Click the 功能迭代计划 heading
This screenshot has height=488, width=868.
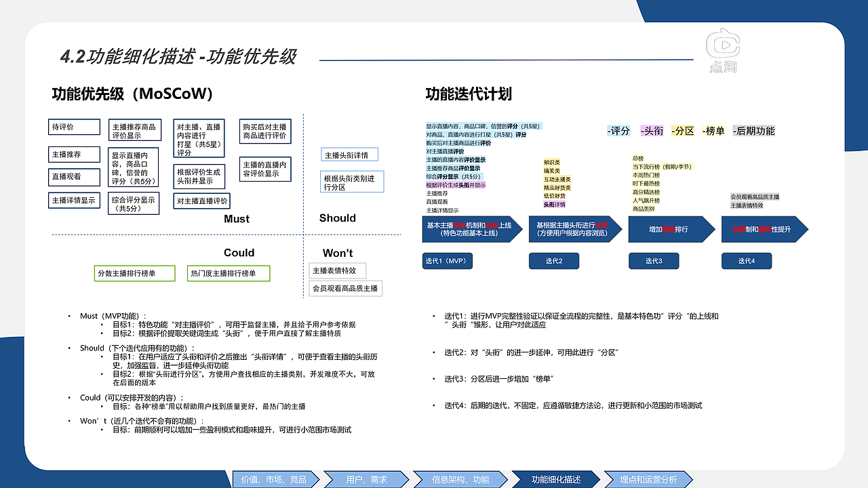pyautogui.click(x=469, y=94)
